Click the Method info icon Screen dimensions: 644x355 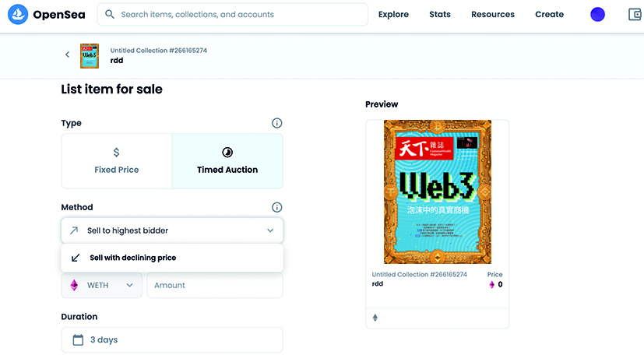click(x=276, y=207)
